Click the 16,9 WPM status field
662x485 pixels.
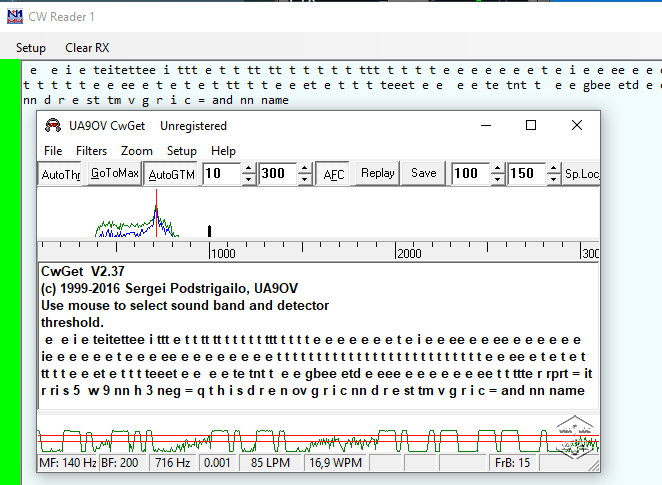(335, 463)
